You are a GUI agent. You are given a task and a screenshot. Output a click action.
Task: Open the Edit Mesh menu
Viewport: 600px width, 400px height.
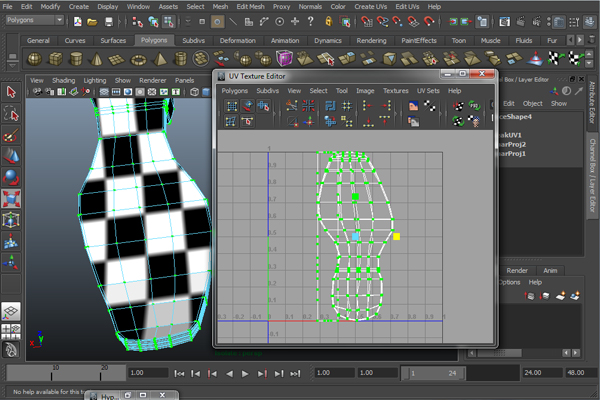pos(250,7)
